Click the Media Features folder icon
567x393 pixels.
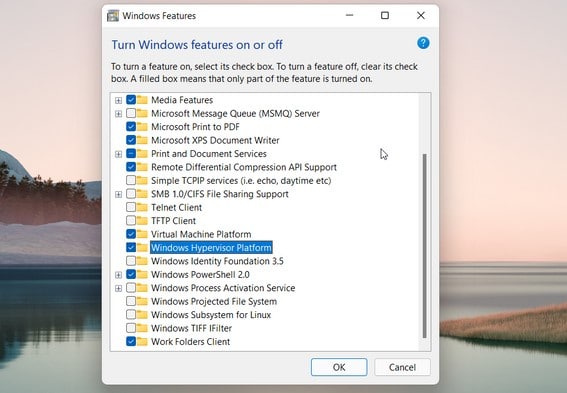142,100
